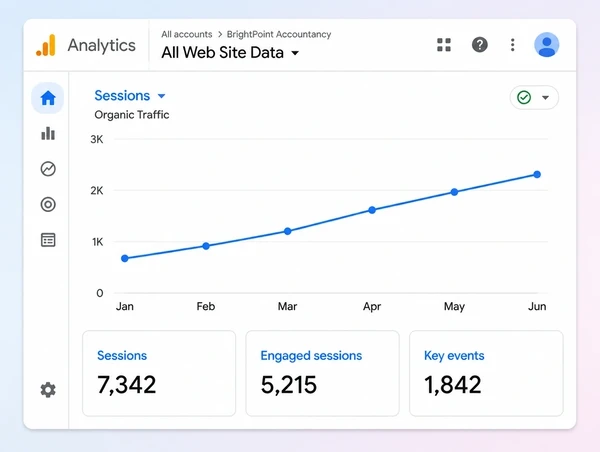The width and height of the screenshot is (600, 452).
Task: Select the Key events summary card
Action: (486, 373)
